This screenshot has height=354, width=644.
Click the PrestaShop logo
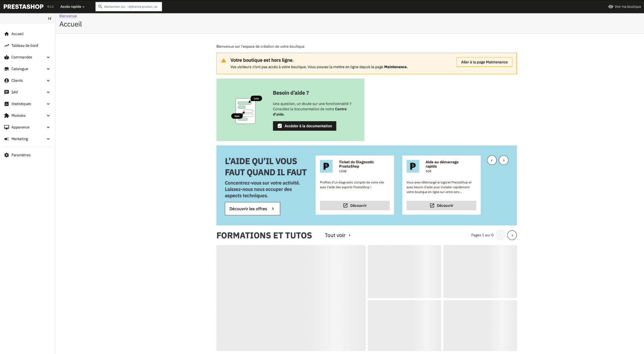point(23,7)
